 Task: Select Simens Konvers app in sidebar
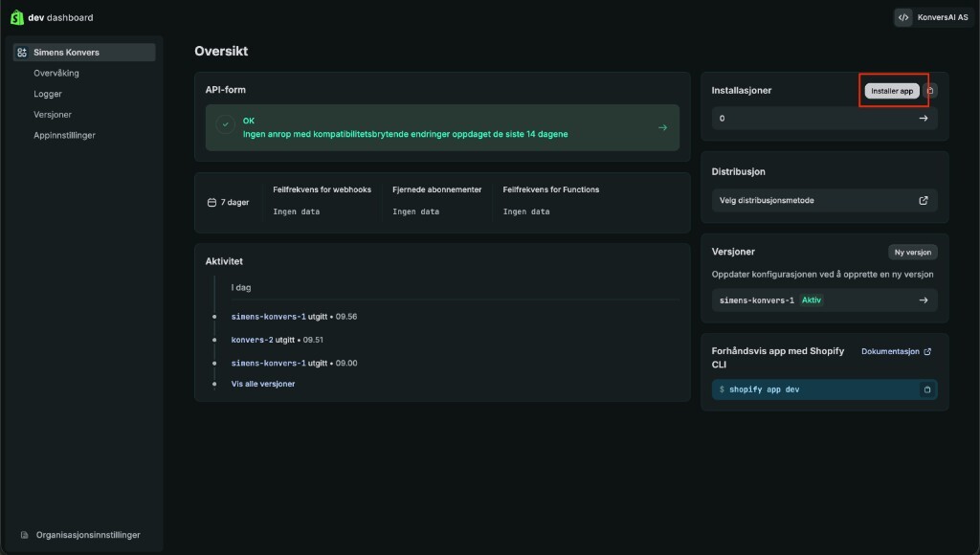(84, 53)
